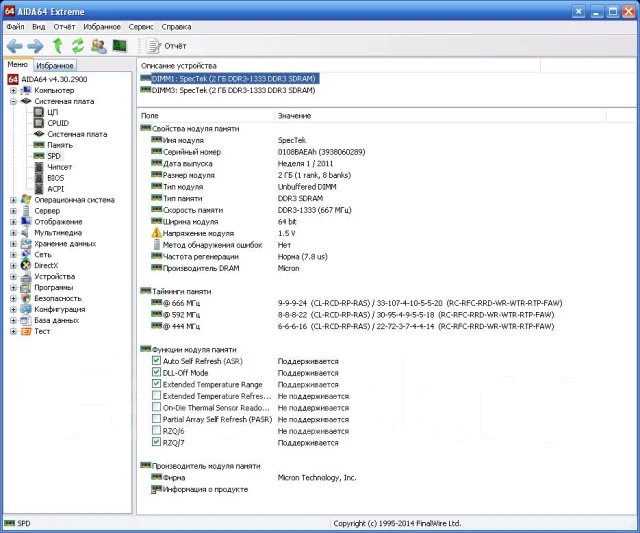
Task: Click the Безопасность shield icon
Action: pyautogui.click(x=26, y=298)
